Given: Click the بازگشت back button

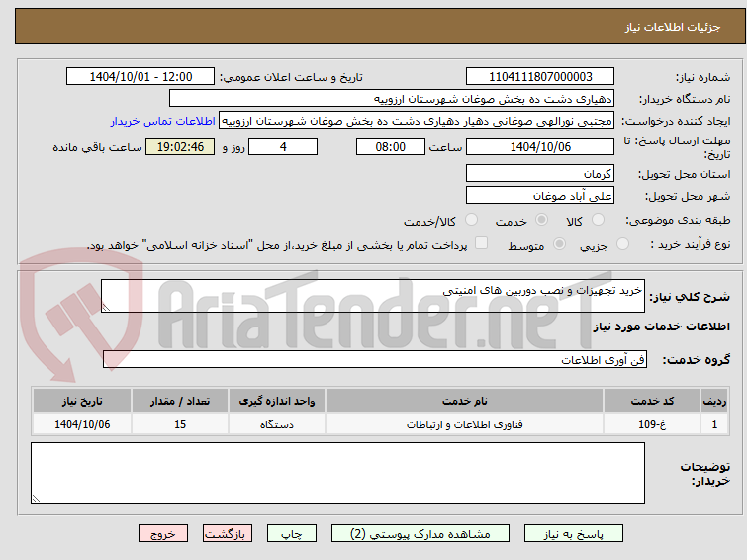Looking at the screenshot, I should point(228,534).
